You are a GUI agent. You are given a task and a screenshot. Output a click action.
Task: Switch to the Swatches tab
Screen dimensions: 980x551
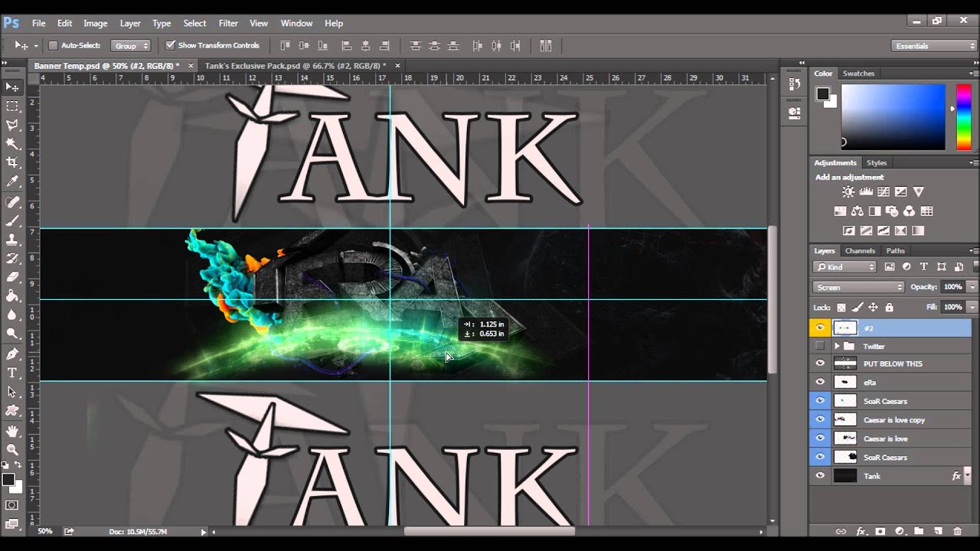pyautogui.click(x=858, y=73)
